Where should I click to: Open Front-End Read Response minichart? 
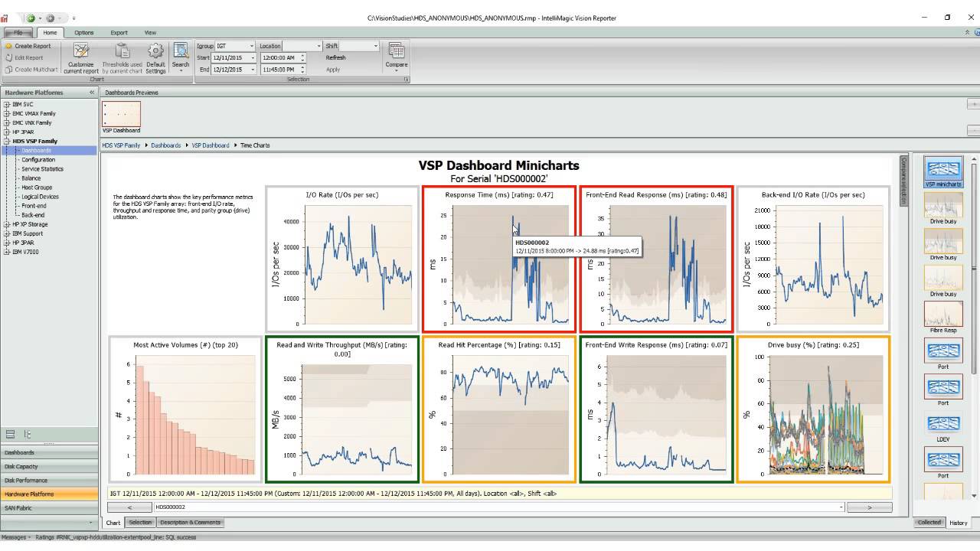tap(656, 259)
